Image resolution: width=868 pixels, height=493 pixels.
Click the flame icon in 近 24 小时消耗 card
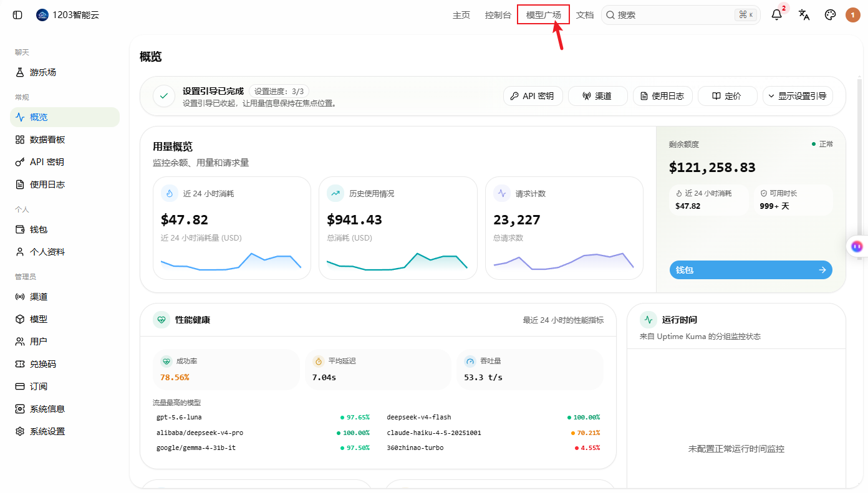click(x=170, y=193)
